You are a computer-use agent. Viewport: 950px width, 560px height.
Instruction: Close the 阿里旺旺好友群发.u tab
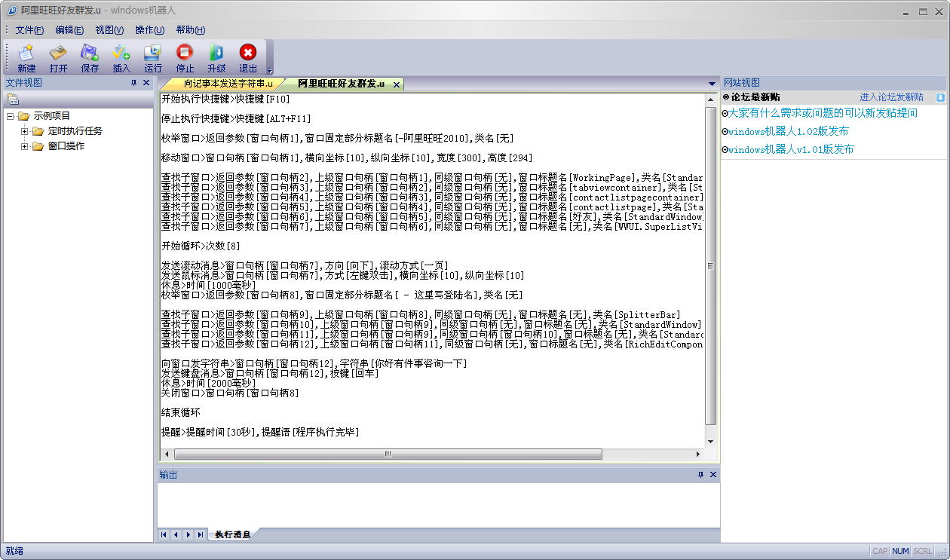tap(396, 84)
